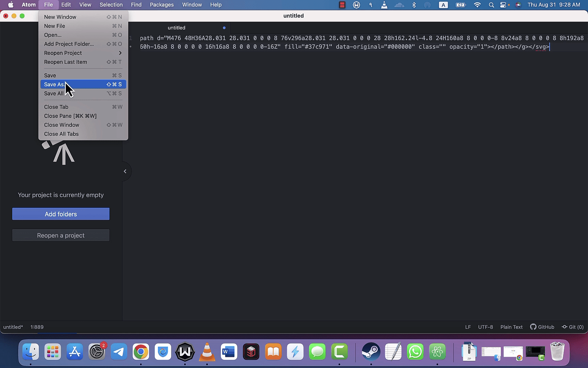This screenshot has width=588, height=368.
Task: Open Steam from the Dock
Action: click(371, 352)
